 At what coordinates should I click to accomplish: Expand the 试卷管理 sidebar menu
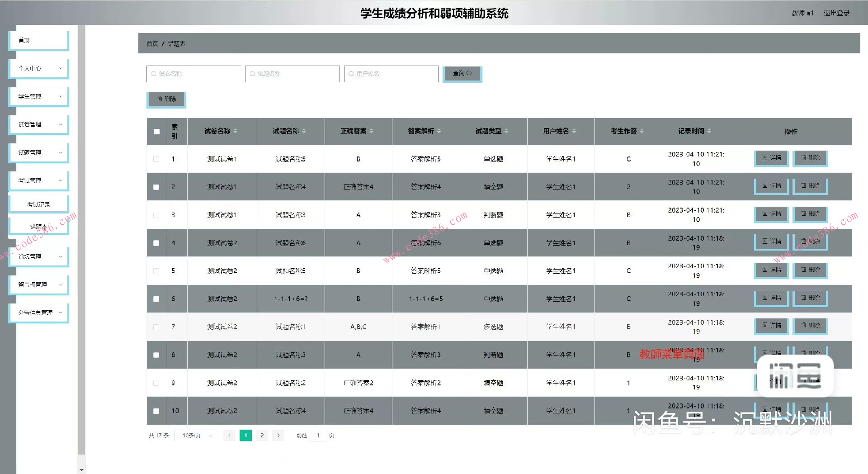point(39,124)
